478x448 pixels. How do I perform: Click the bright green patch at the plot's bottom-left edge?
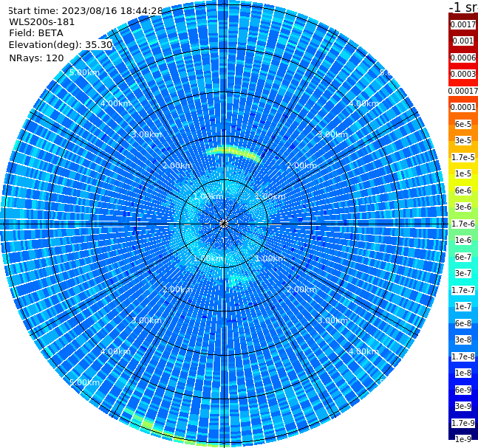pos(146,424)
